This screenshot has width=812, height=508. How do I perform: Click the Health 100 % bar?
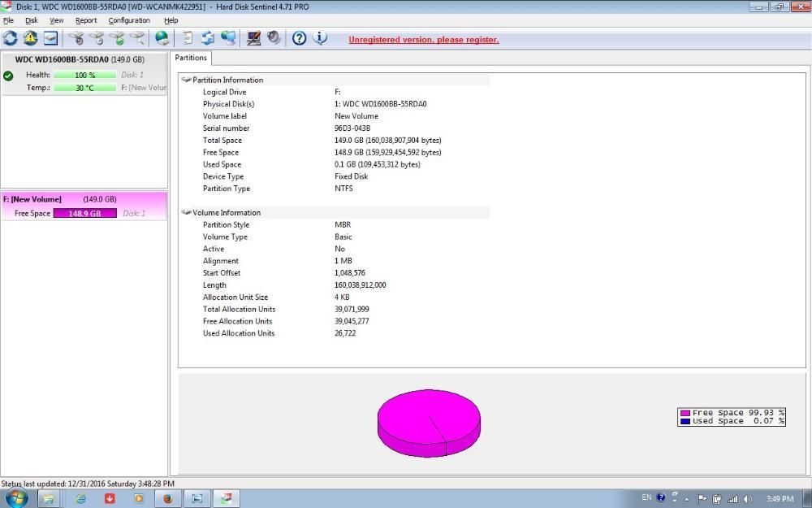pos(85,75)
